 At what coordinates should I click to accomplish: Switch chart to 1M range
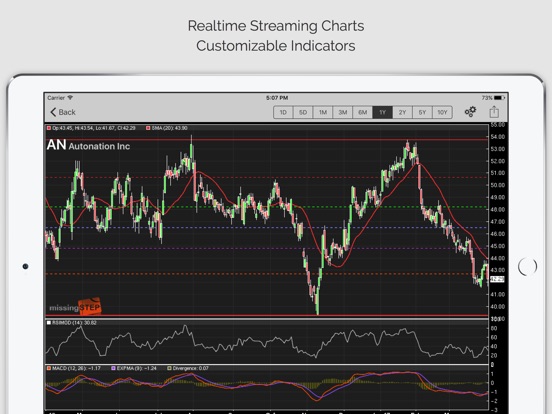323,112
